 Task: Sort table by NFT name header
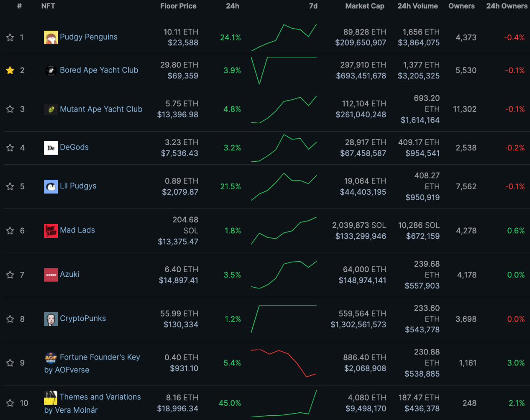pos(48,6)
